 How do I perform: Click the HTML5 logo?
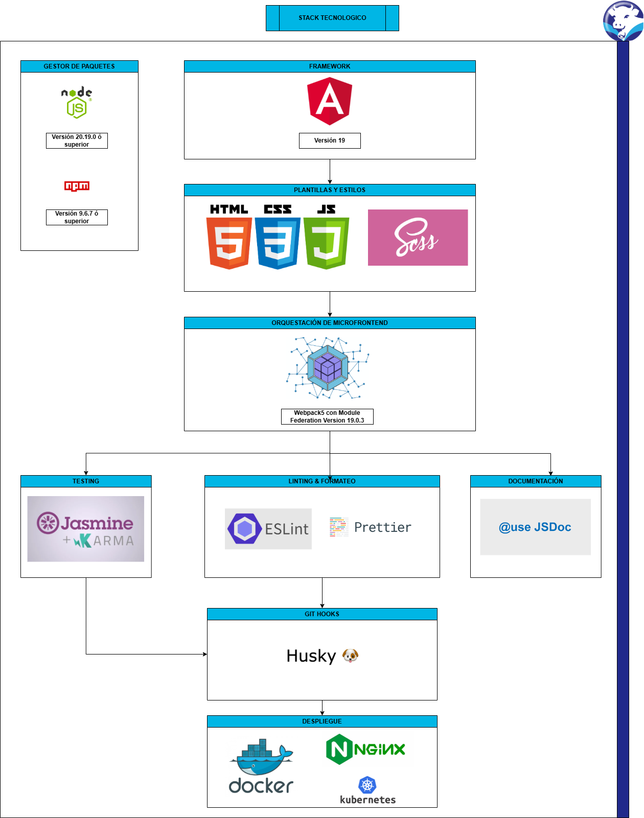coord(229,237)
